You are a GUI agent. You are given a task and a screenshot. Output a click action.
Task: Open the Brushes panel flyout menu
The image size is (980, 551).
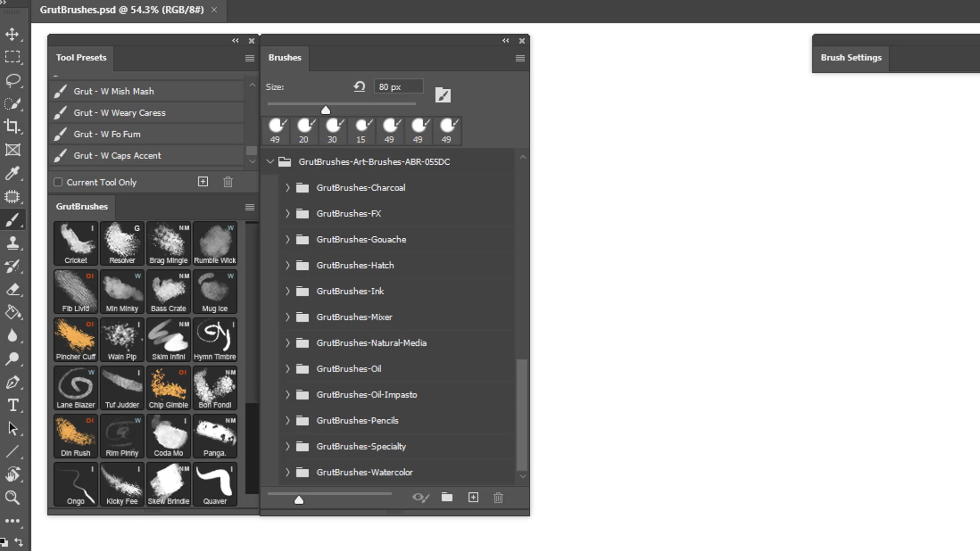pyautogui.click(x=520, y=58)
